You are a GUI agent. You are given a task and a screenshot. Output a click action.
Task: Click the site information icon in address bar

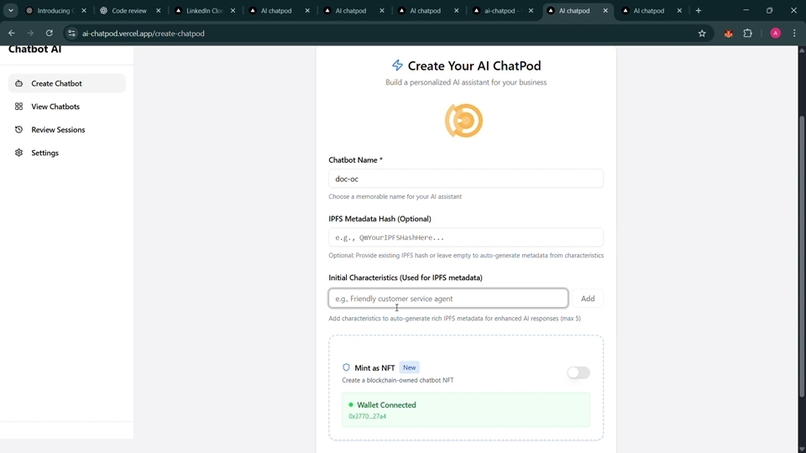[72, 33]
